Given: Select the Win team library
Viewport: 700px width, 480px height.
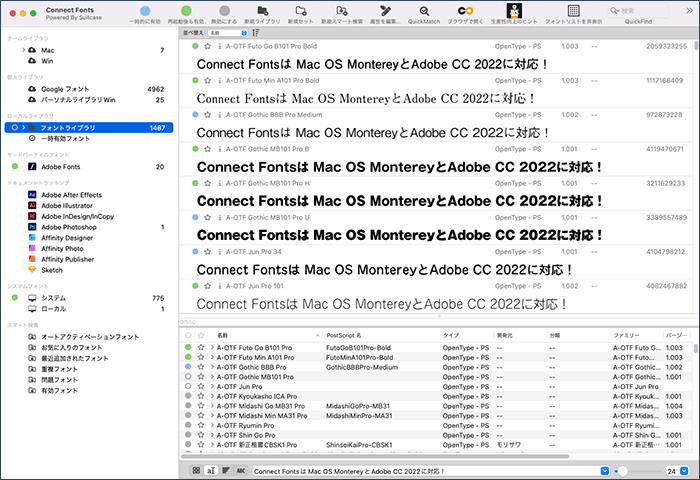Looking at the screenshot, I should coord(47,61).
